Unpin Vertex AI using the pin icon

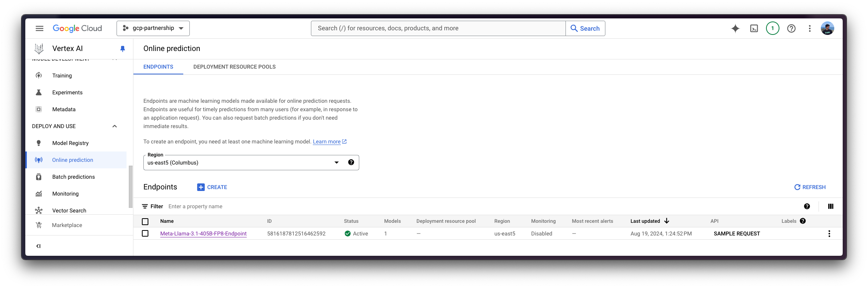123,49
